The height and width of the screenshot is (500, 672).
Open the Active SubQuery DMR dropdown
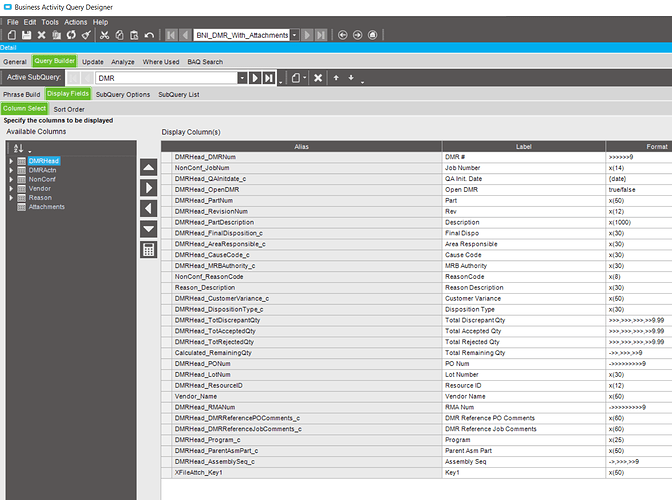click(242, 77)
